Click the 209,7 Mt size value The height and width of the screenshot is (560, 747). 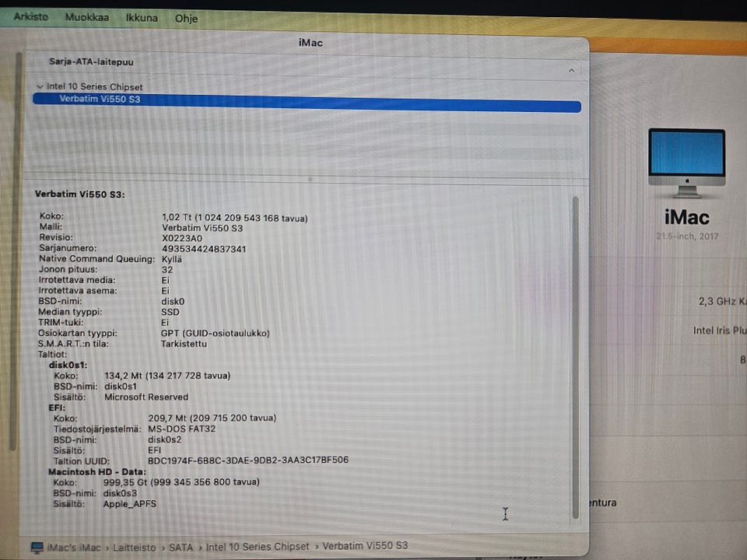point(212,418)
